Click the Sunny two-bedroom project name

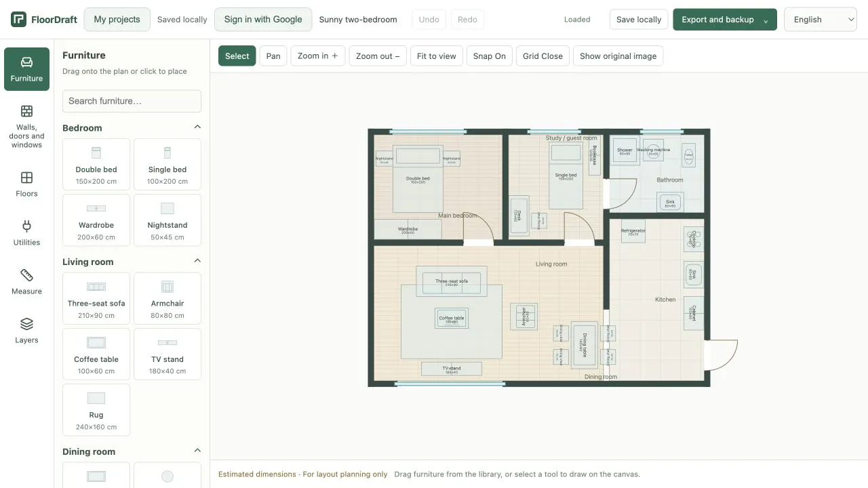(x=358, y=20)
